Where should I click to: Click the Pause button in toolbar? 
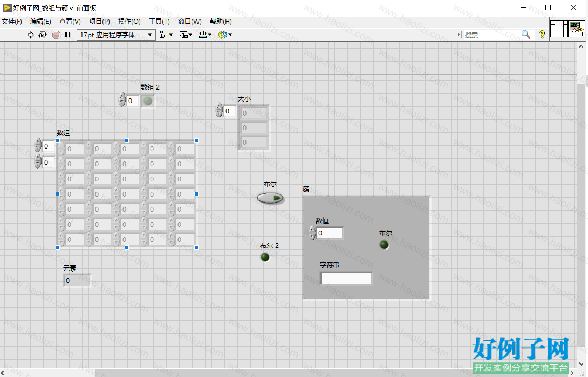pyautogui.click(x=68, y=35)
